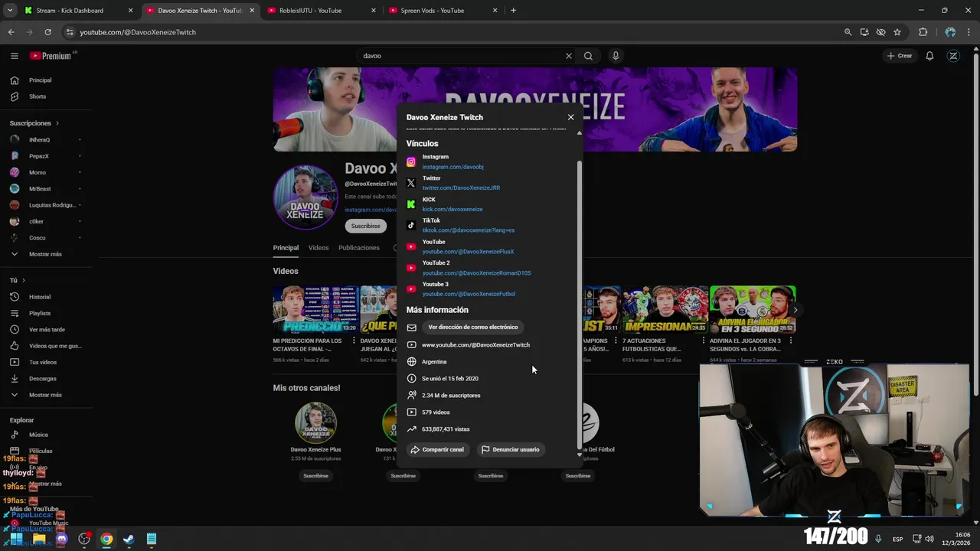The height and width of the screenshot is (551, 980).
Task: Clear the search box text
Action: (568, 56)
